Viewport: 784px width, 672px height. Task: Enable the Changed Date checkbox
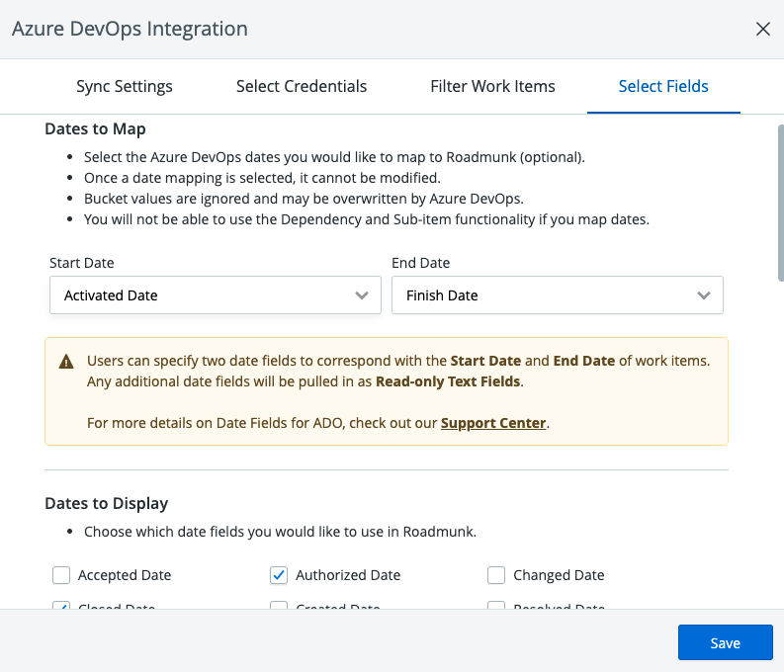pyautogui.click(x=496, y=575)
